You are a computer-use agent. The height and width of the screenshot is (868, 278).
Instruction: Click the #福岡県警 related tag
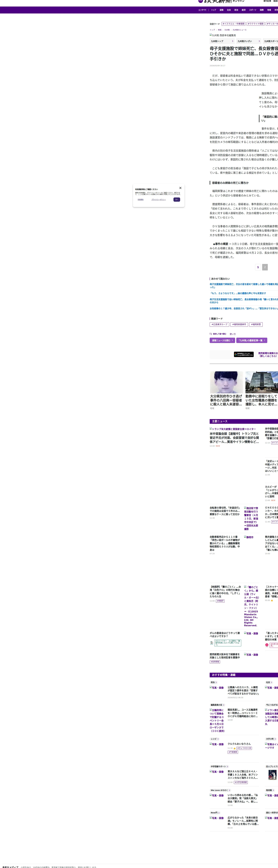click(256, 324)
